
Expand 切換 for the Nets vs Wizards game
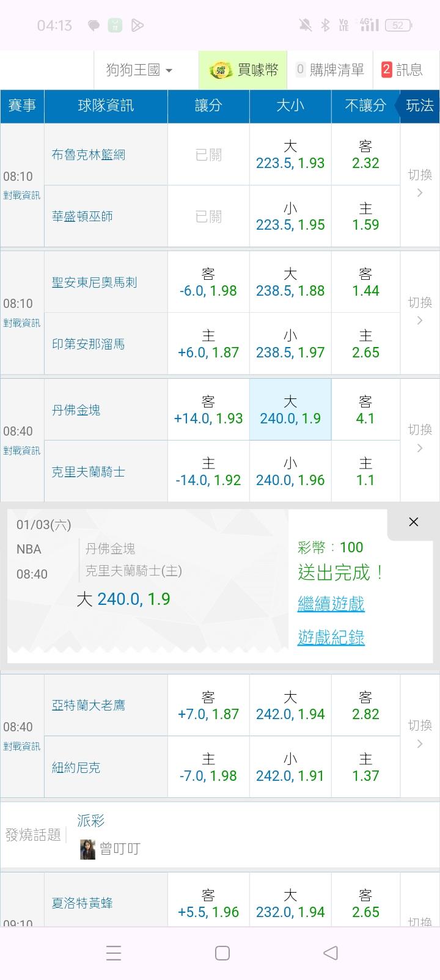pyautogui.click(x=420, y=184)
